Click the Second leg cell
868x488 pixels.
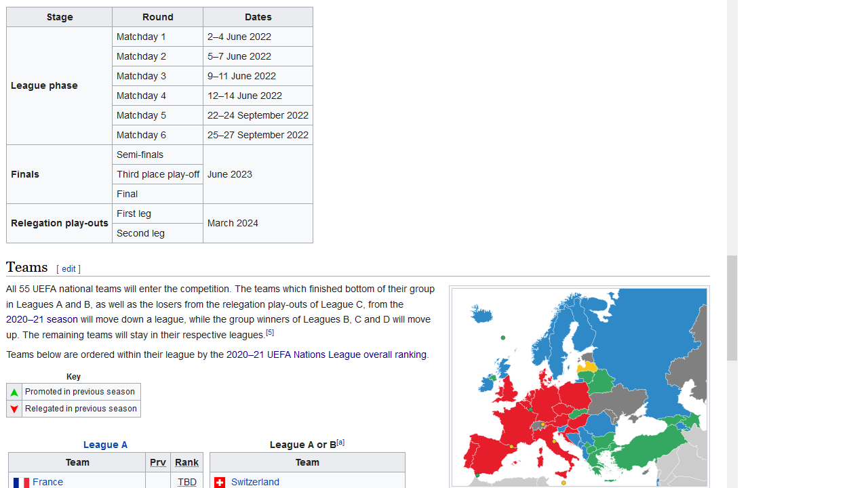(157, 233)
